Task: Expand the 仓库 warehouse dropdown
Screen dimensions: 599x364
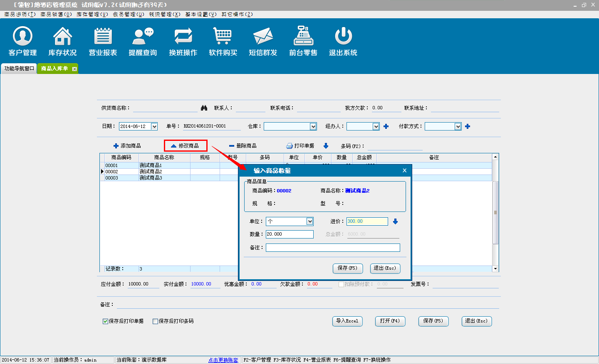Action: click(x=313, y=126)
